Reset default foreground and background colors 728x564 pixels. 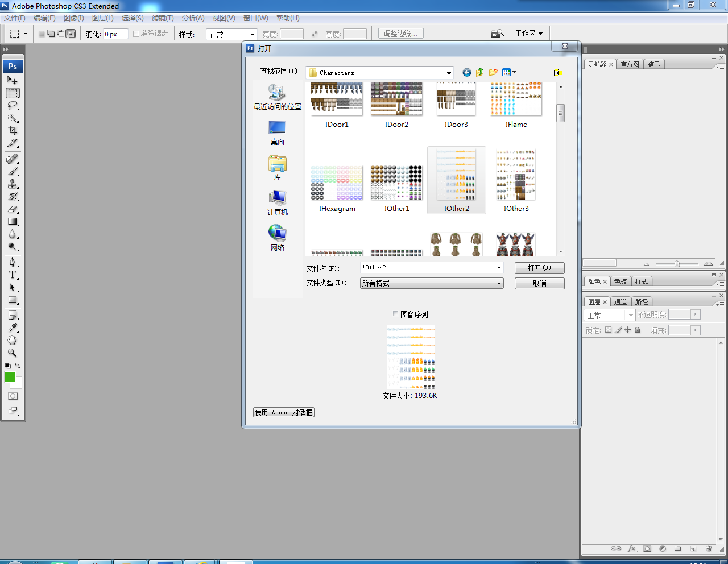coord(7,366)
